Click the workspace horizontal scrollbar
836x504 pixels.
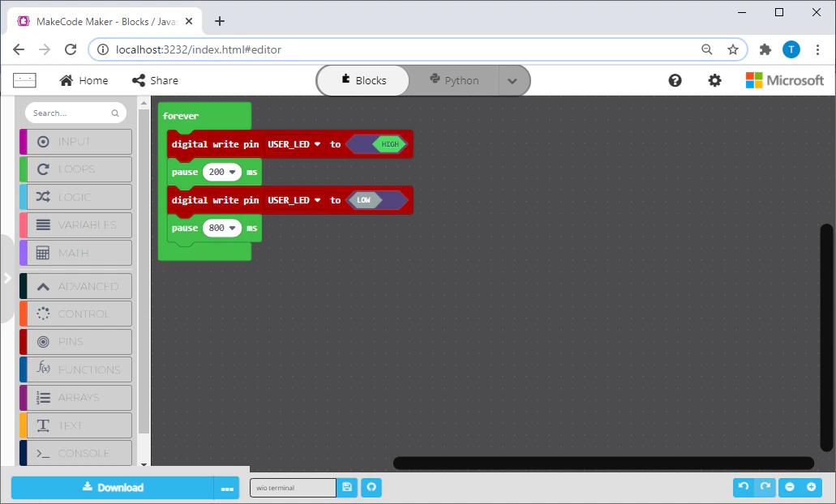(x=603, y=463)
